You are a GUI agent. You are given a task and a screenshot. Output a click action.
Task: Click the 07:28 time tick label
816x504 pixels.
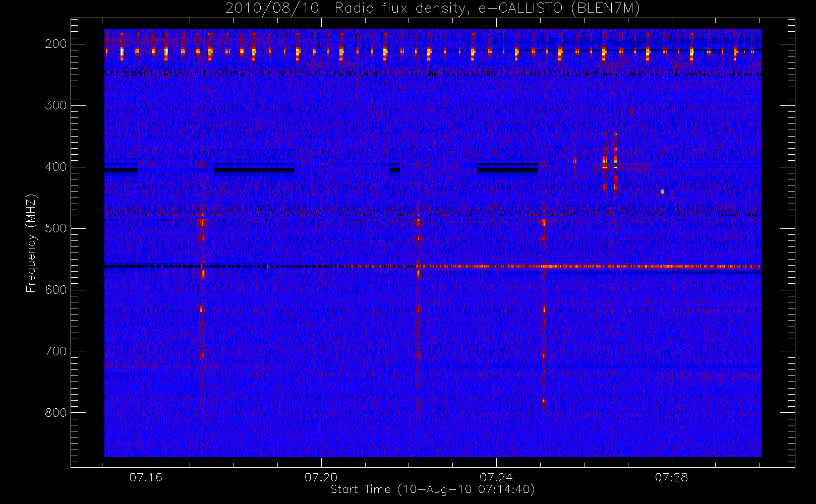671,477
